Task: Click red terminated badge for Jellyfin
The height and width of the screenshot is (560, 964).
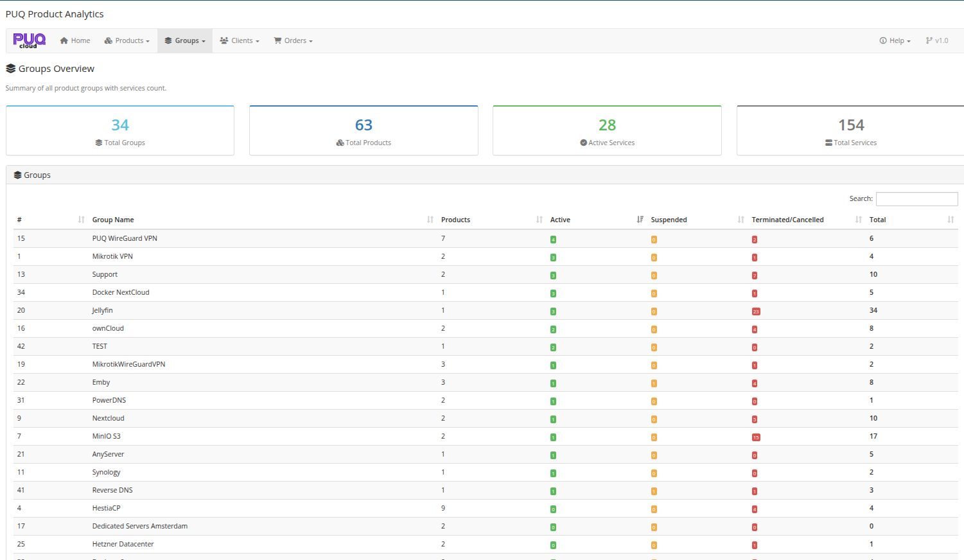Action: (756, 311)
